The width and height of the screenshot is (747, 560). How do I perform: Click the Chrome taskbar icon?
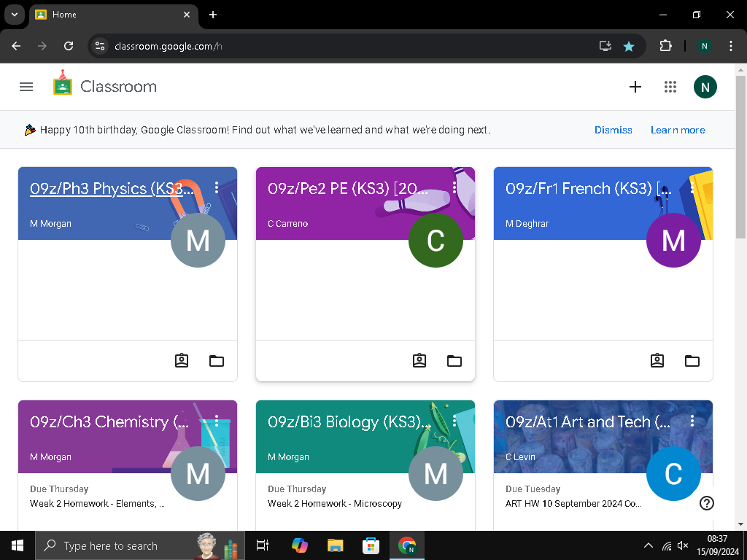pyautogui.click(x=407, y=545)
